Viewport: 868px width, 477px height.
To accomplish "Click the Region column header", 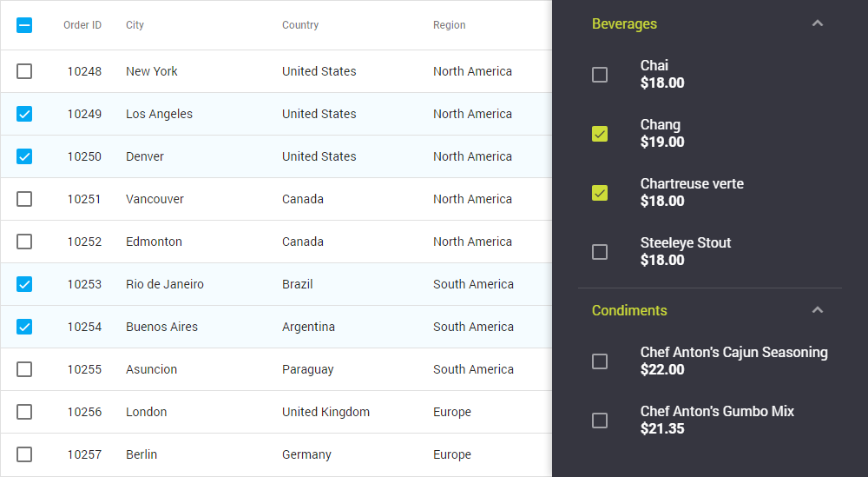I will [450, 25].
